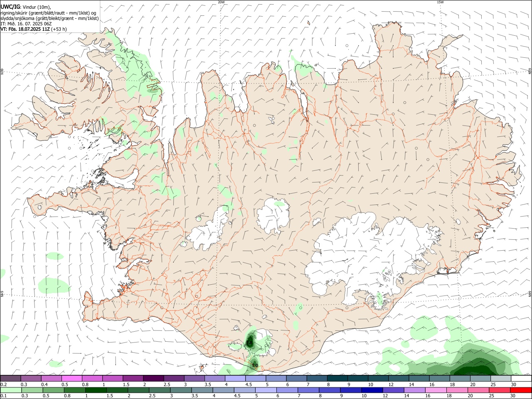Viewport: 532px width, 399px height.
Task: Click the 0.1 label on the rain scale
Action: coord(3,396)
